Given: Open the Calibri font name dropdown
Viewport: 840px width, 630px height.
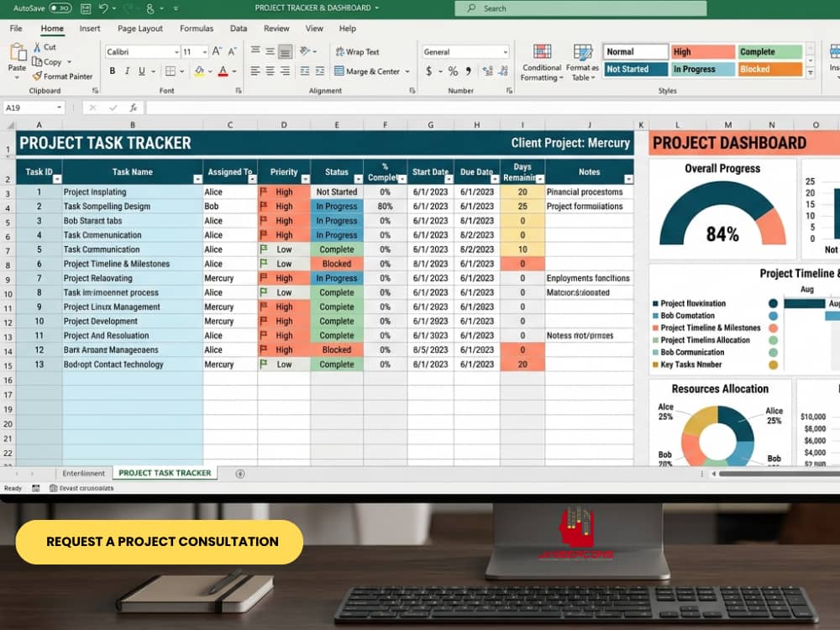Looking at the screenshot, I should [176, 52].
